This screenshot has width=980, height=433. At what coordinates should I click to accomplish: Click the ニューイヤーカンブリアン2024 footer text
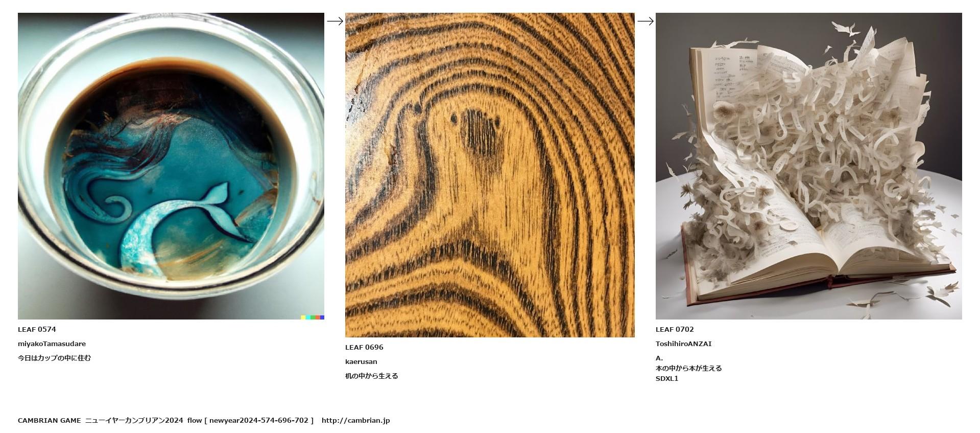click(x=134, y=420)
